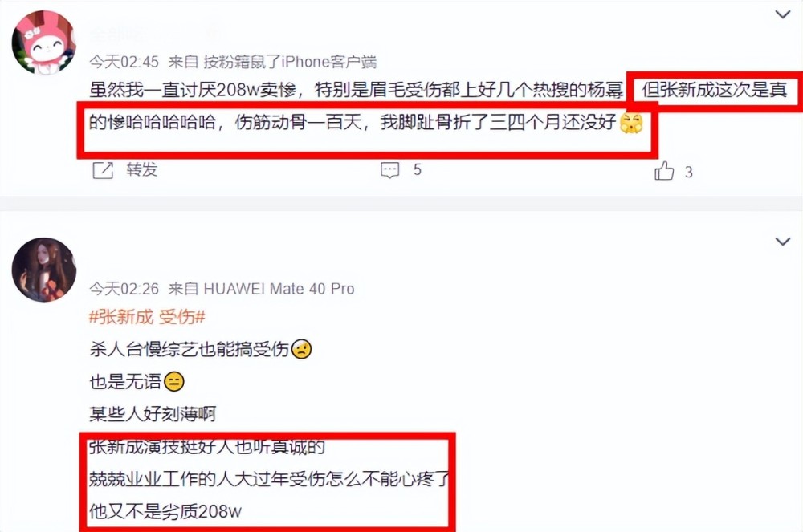Viewport: 803px width, 532px height.
Task: Click the 今天02:26 timestamp
Action: pos(124,289)
